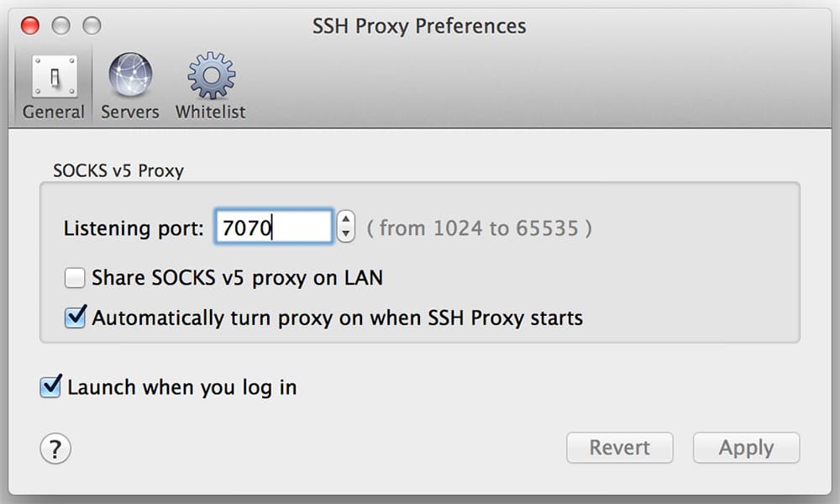Decrease listening port with stepper down arrow
The image size is (840, 504).
click(346, 234)
